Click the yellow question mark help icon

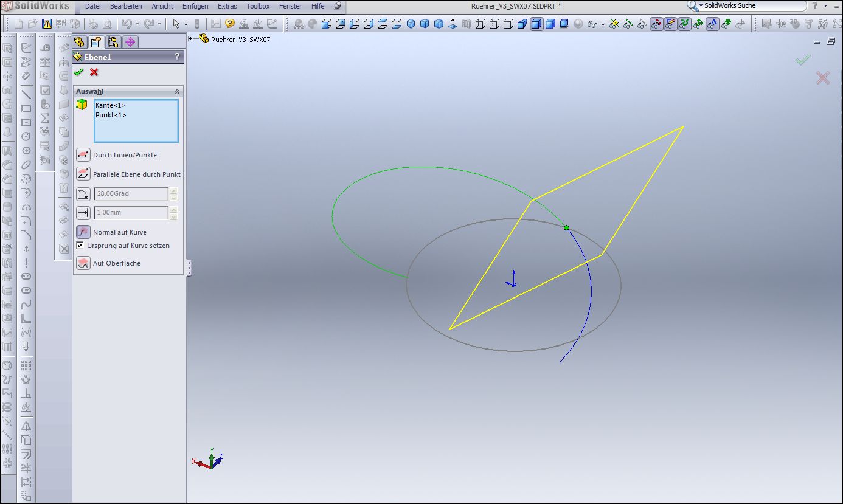[229, 24]
